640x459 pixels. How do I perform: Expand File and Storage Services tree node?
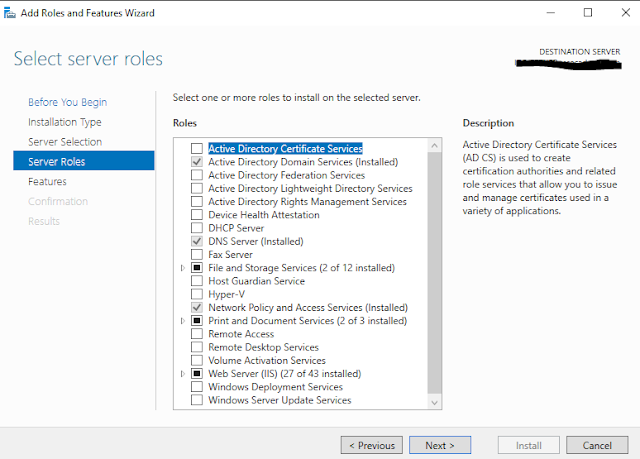point(183,268)
